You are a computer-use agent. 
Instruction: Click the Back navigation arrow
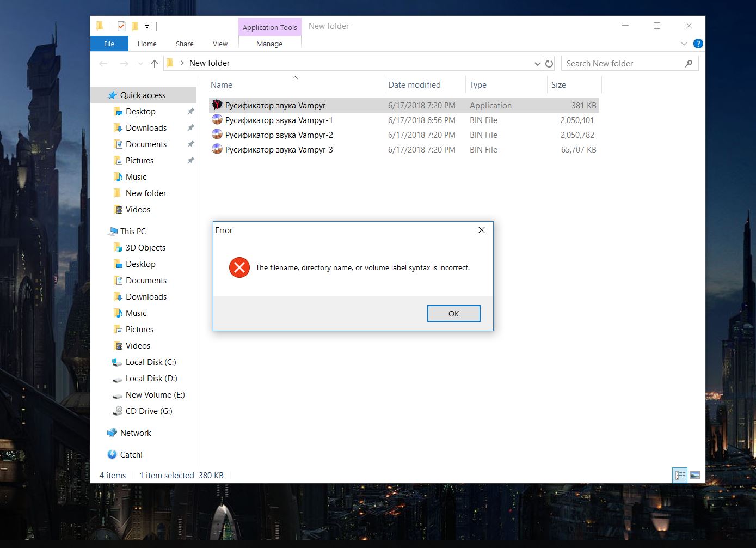103,64
